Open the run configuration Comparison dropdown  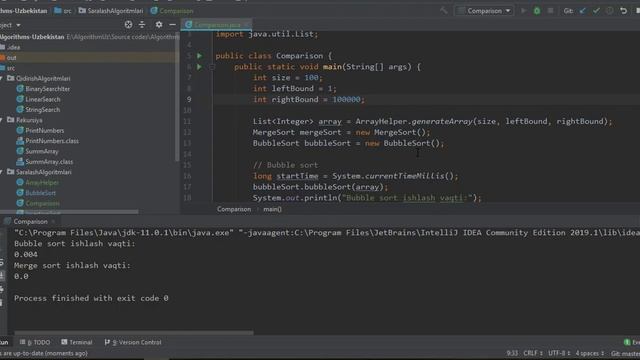(484, 11)
